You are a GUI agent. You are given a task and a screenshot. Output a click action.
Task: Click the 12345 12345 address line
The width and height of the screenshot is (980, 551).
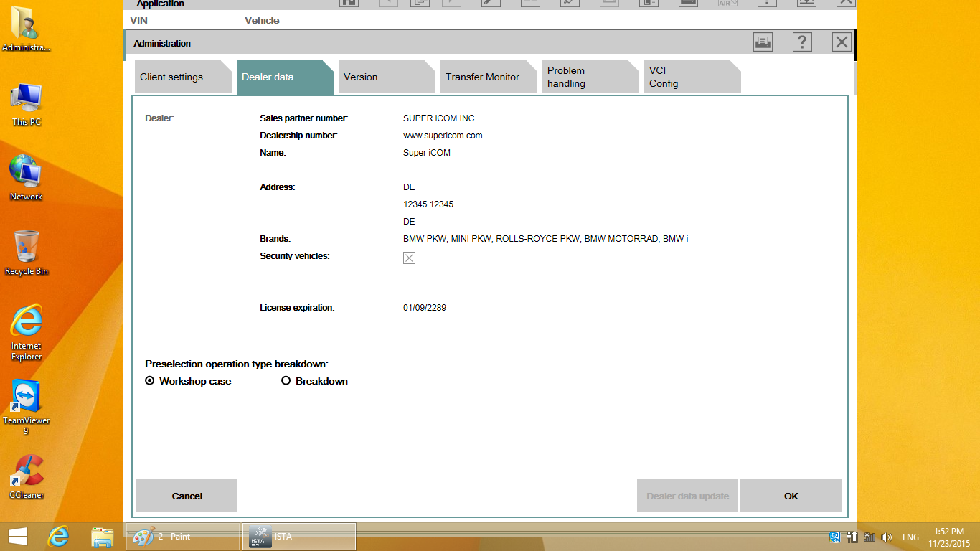[428, 204]
